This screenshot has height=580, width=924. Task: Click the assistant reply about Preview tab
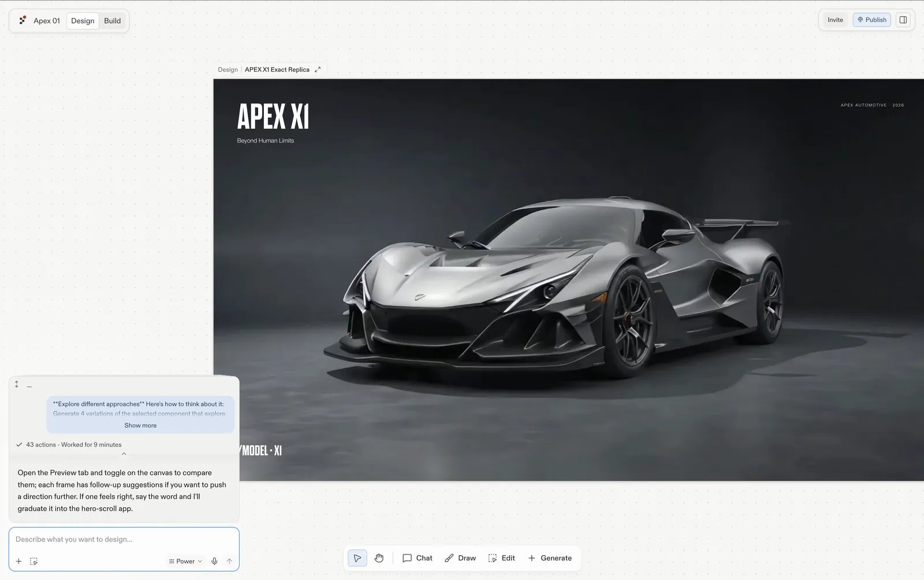coord(122,490)
